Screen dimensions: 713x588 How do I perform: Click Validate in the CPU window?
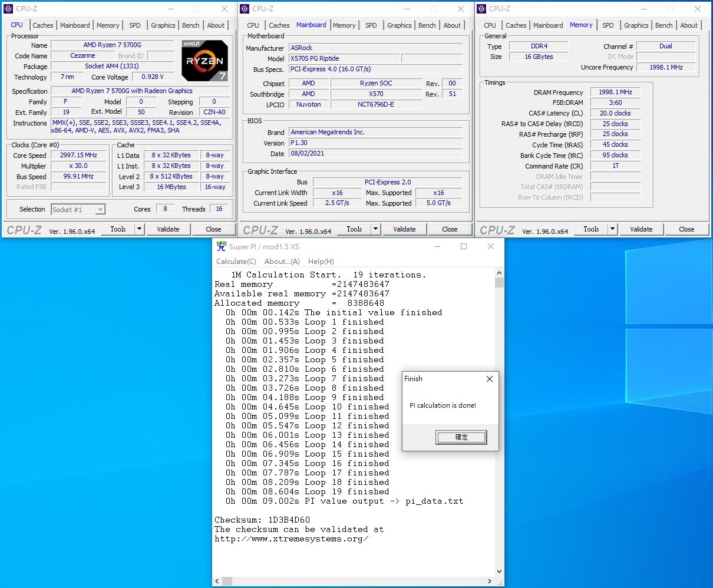[x=168, y=229]
